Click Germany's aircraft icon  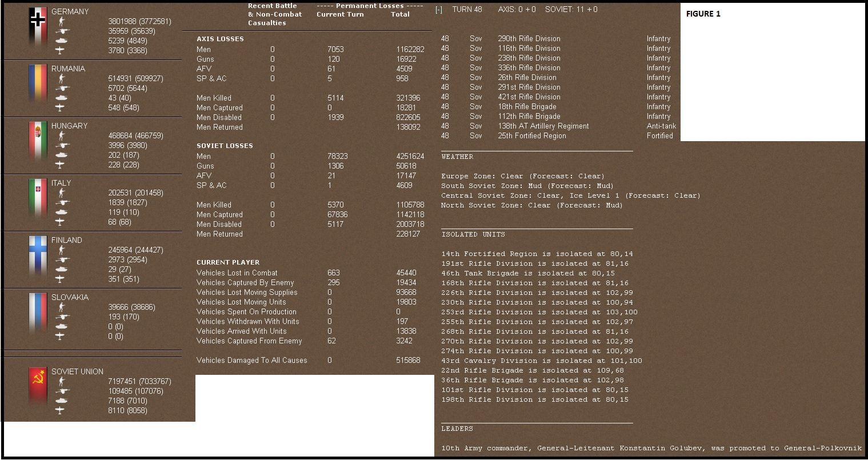(x=61, y=50)
